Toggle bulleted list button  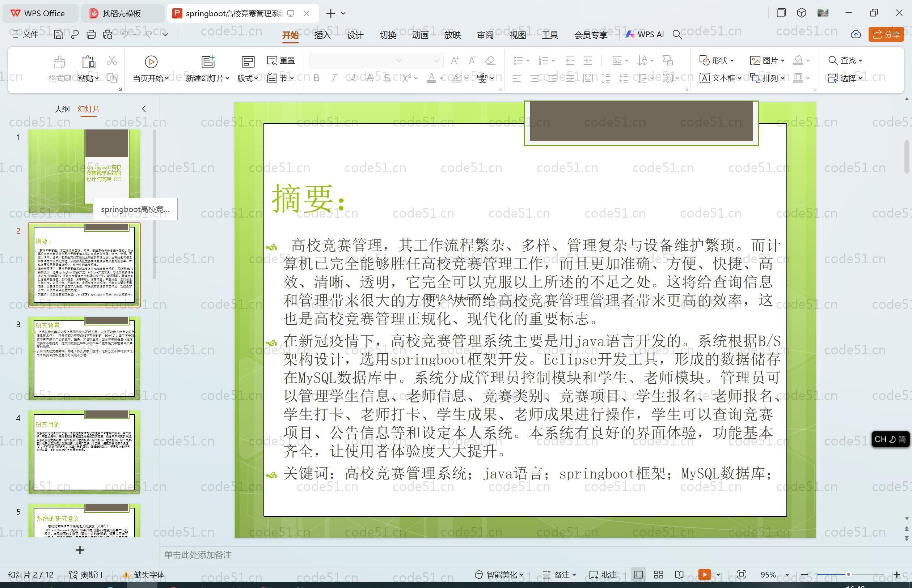point(518,60)
